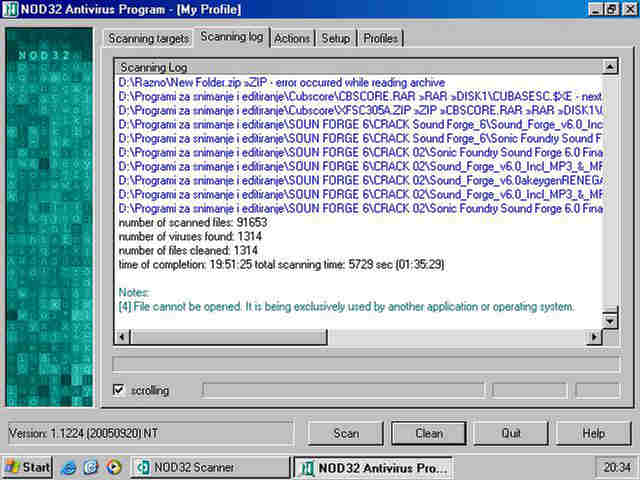Open Help with the Help button
640x480 pixels.
pos(594,433)
